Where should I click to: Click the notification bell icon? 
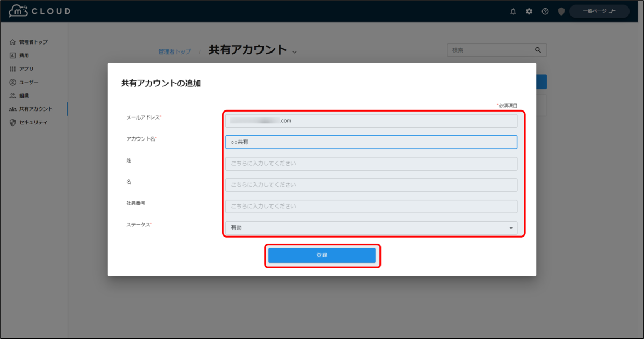(513, 11)
